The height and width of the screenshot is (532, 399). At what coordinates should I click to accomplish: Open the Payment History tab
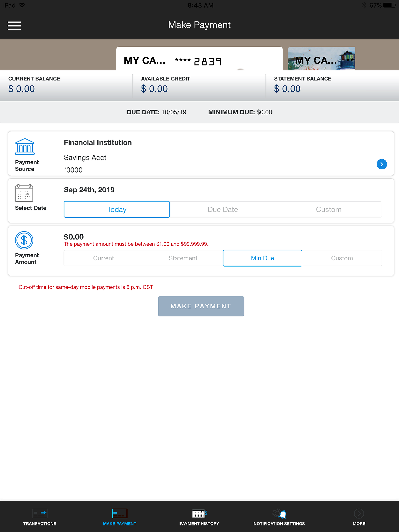(199, 517)
